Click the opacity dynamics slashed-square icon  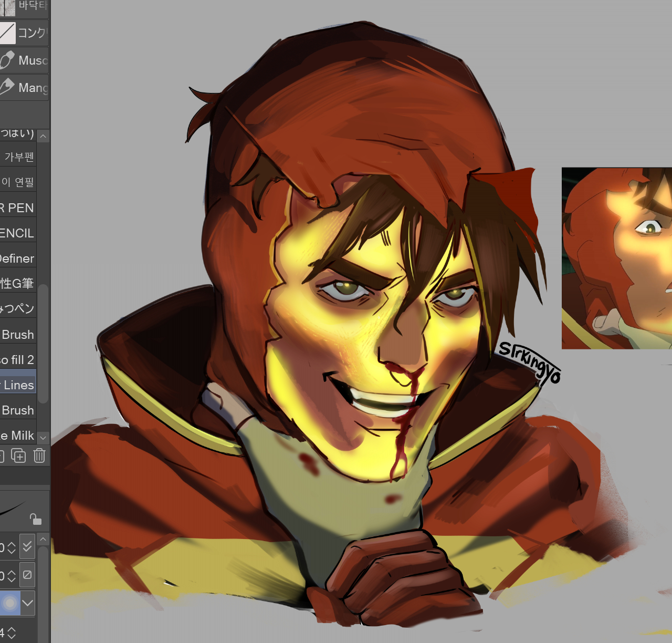pos(27,575)
